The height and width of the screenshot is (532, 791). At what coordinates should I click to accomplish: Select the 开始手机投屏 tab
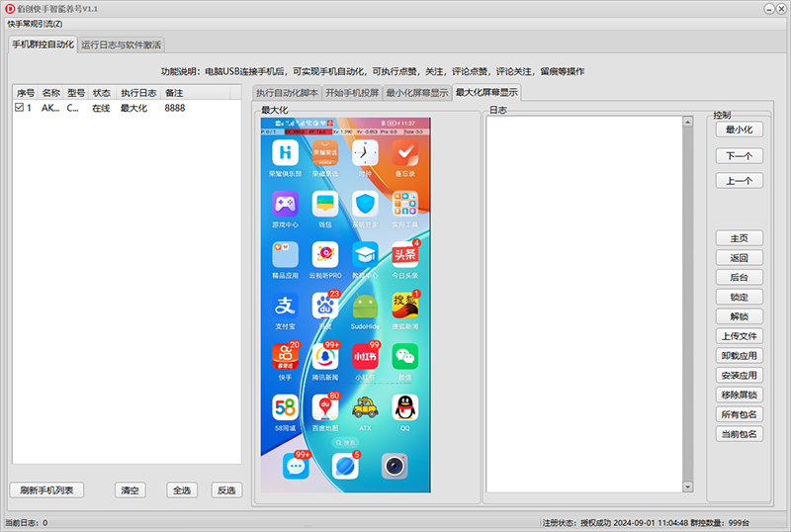click(x=352, y=93)
